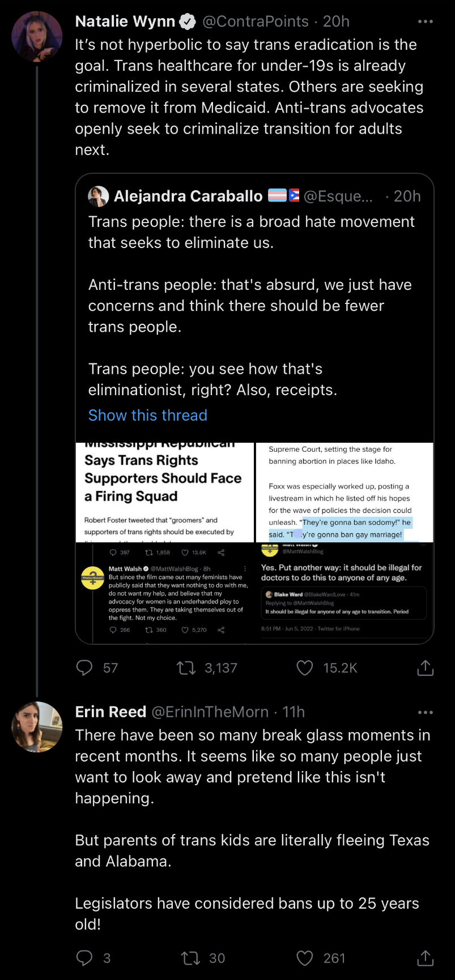Reply to Erin Reed's tweet
This screenshot has height=980, width=455.
click(x=84, y=958)
